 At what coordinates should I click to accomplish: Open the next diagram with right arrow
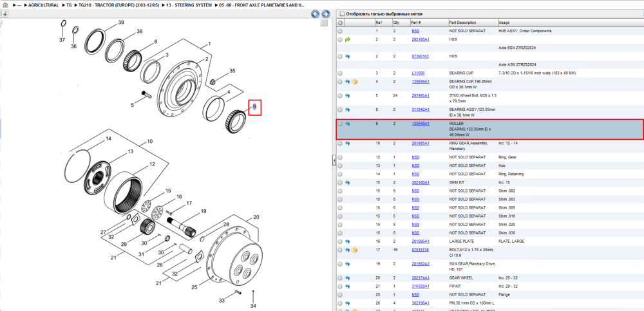click(x=325, y=14)
